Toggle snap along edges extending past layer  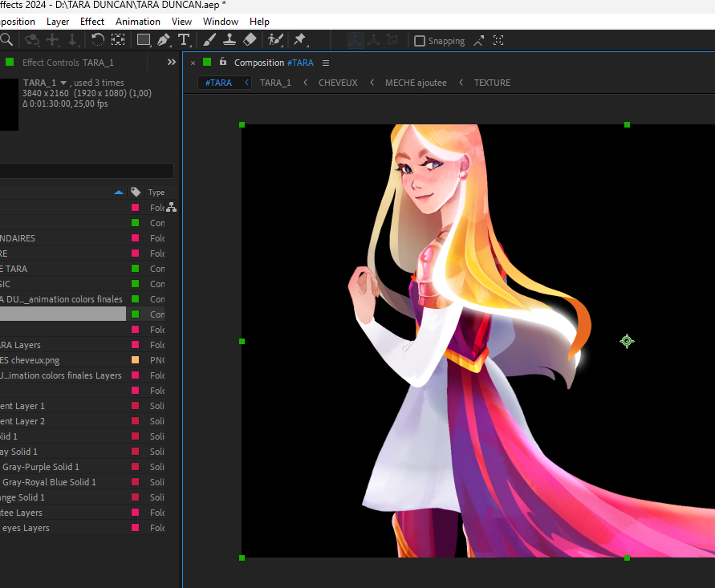(x=479, y=41)
